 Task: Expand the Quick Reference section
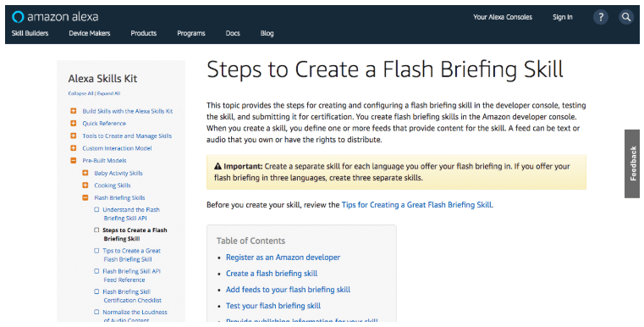click(73, 124)
